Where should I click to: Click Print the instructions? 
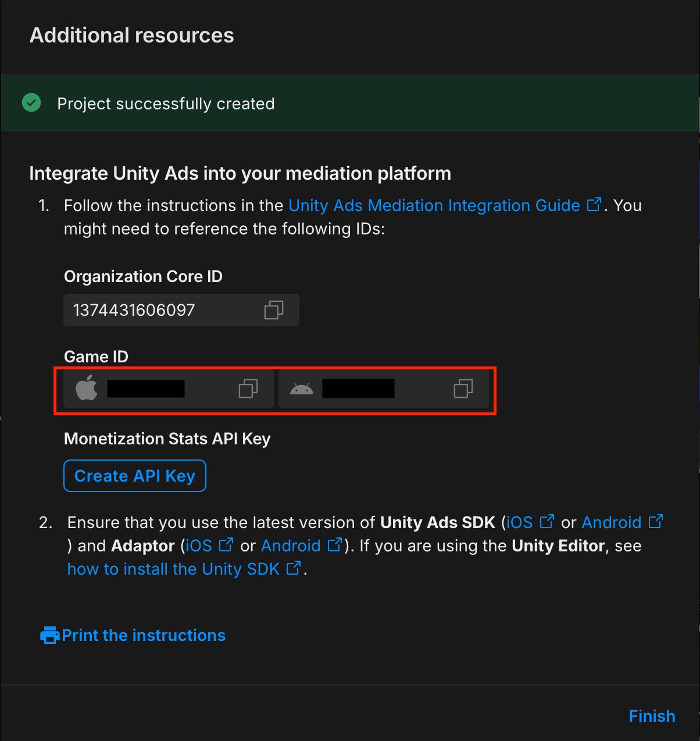[143, 635]
